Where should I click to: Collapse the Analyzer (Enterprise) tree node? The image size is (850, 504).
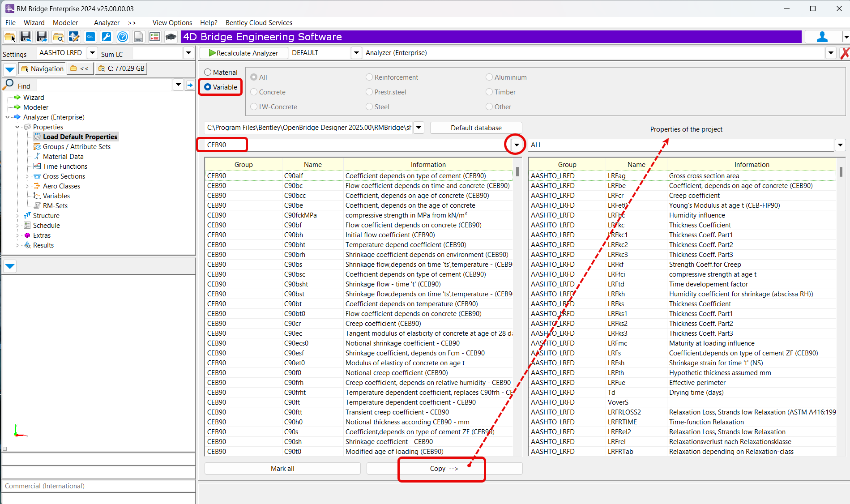tap(8, 117)
